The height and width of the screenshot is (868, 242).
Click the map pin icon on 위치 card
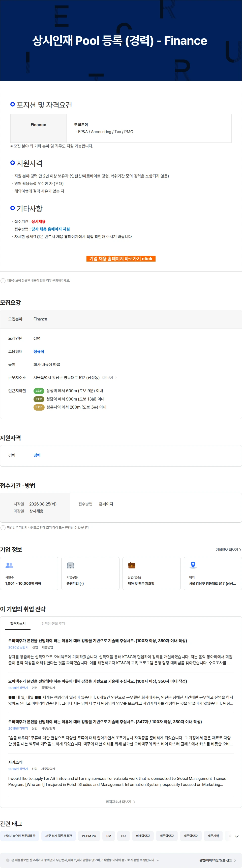193,565
